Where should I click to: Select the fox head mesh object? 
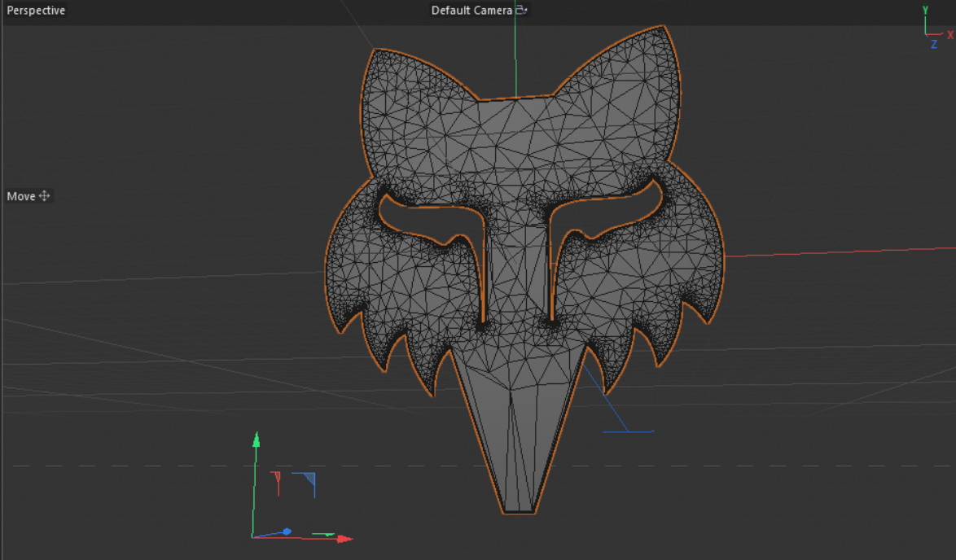coord(524,268)
